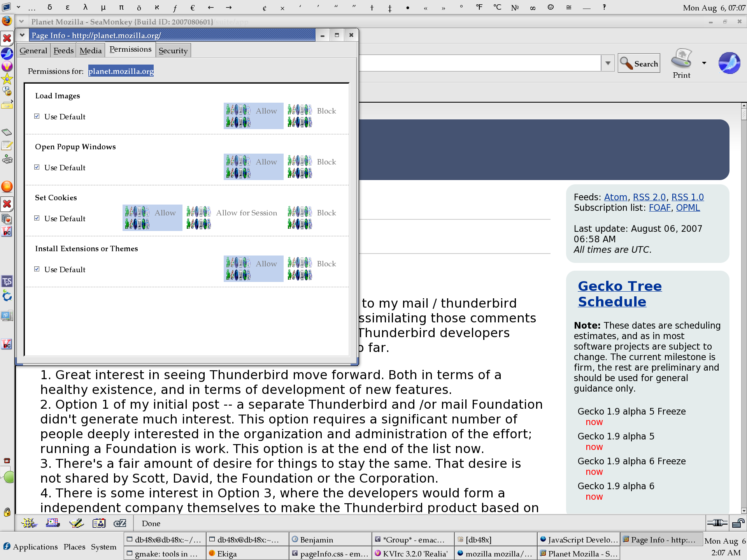Open the RSS 2.0 feed link
The width and height of the screenshot is (747, 560).
click(x=649, y=197)
